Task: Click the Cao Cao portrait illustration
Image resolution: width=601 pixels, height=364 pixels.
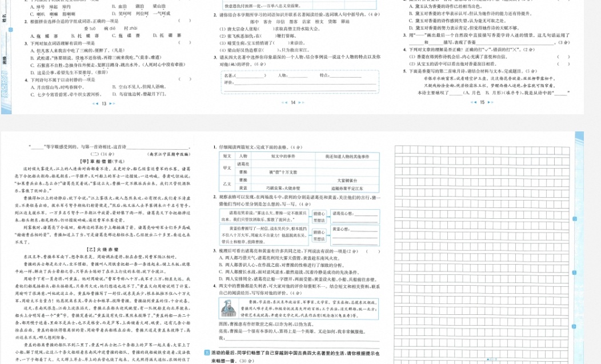Action: [229, 309]
